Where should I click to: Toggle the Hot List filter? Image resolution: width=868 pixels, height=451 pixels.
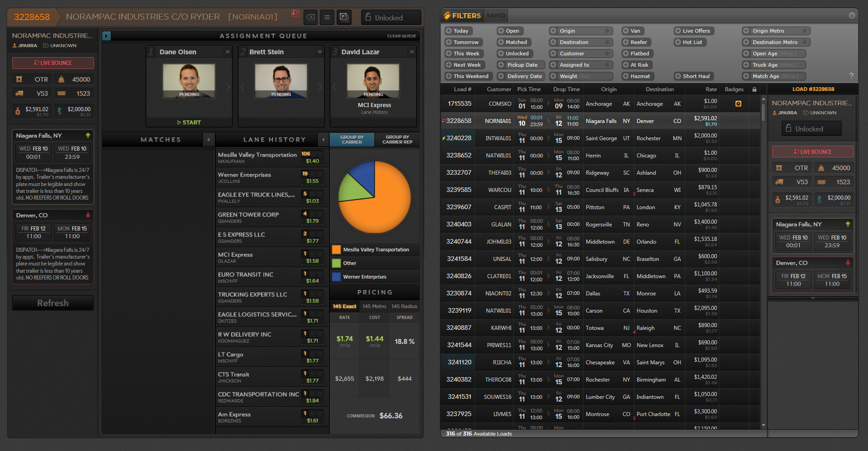690,42
